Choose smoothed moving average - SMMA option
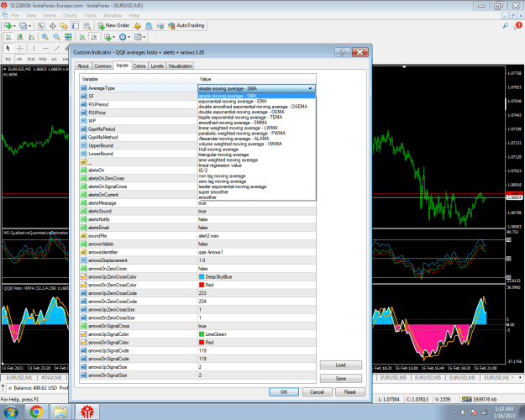 233,123
